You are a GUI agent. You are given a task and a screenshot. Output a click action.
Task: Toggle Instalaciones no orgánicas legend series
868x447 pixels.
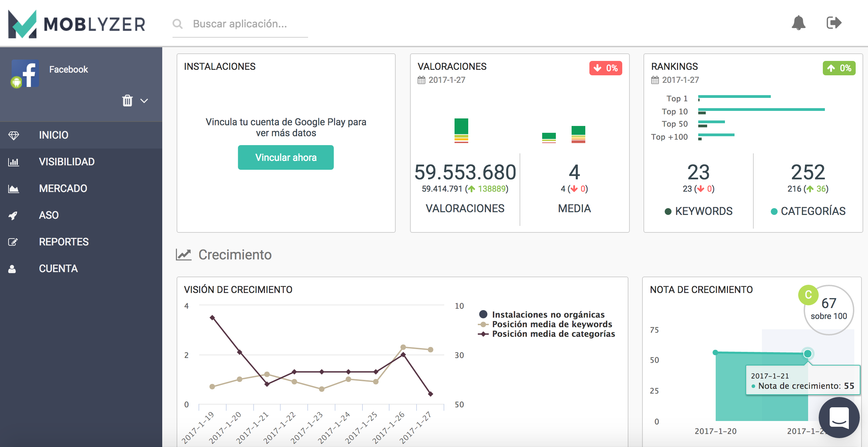[548, 314]
